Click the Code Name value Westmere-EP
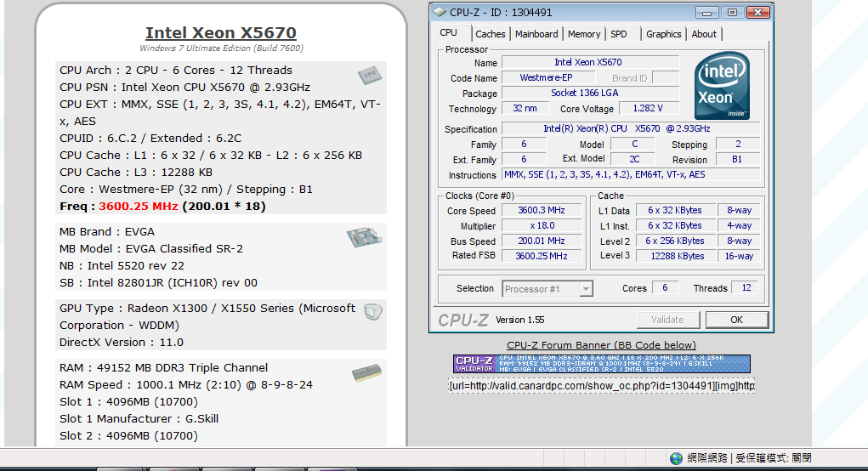The image size is (868, 471). pyautogui.click(x=547, y=78)
